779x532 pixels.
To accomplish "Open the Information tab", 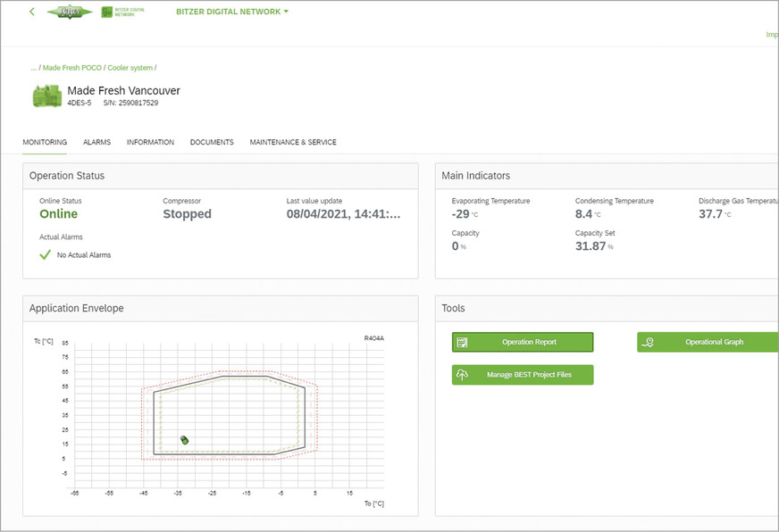I will click(x=150, y=142).
